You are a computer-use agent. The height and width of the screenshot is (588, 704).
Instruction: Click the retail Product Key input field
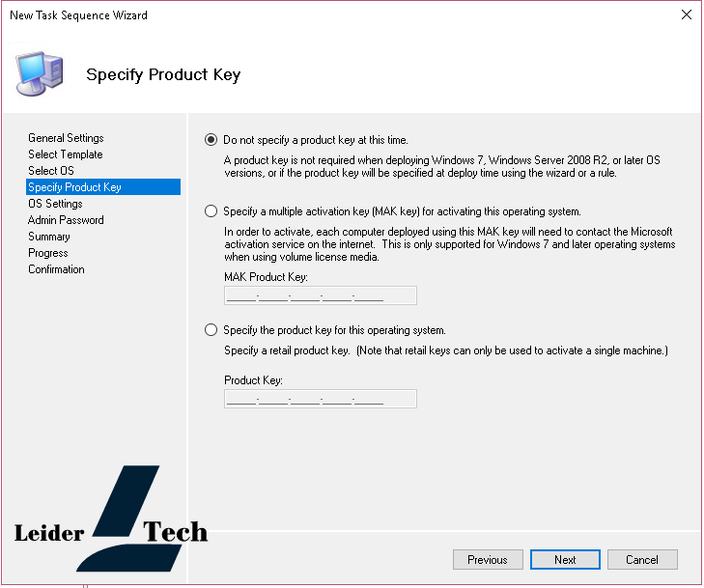point(320,399)
